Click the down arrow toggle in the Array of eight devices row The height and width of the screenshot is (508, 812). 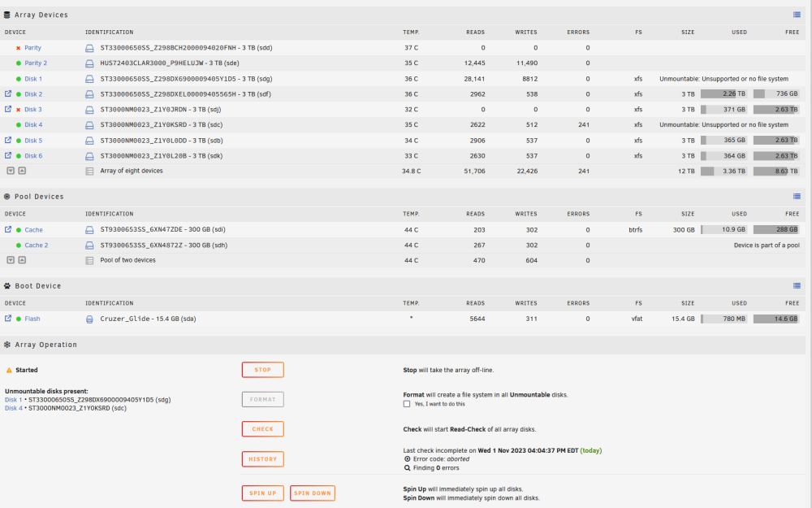(x=11, y=171)
